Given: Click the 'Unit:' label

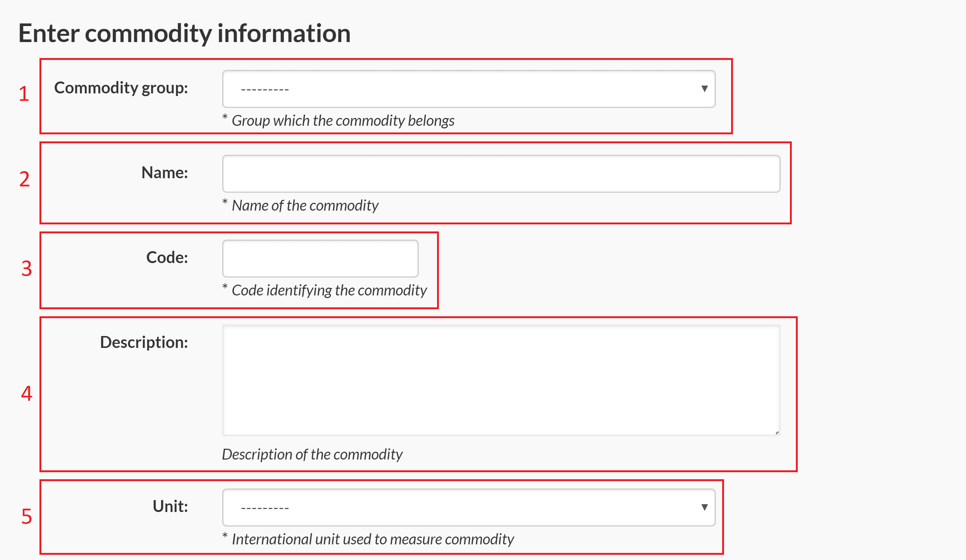Looking at the screenshot, I should pos(170,506).
